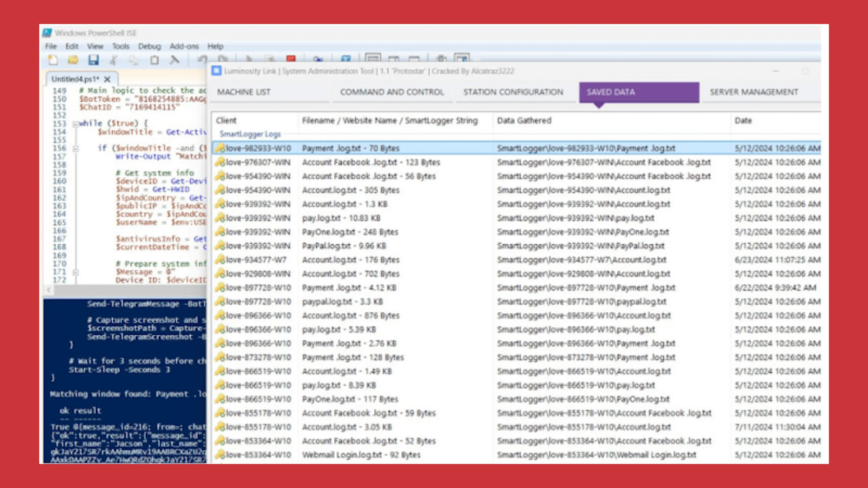
Task: Select the pay.log.txt - 10.83 KB entry
Action: [x=341, y=218]
